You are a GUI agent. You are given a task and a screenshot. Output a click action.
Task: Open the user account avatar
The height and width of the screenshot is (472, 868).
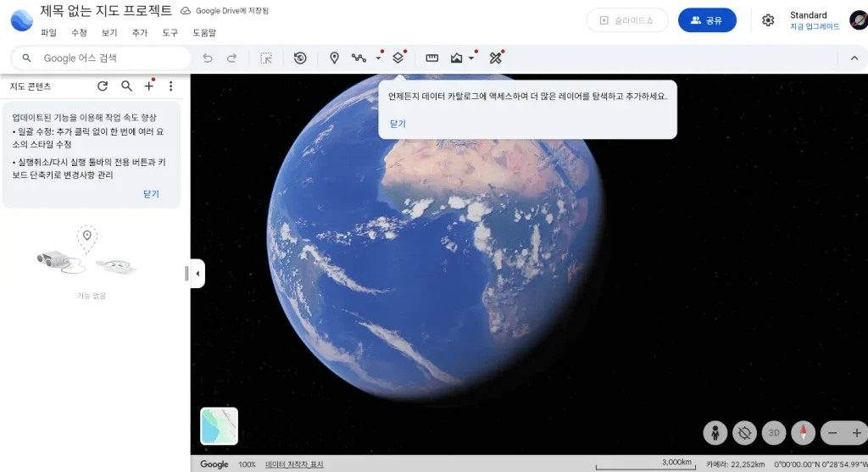tap(859, 20)
